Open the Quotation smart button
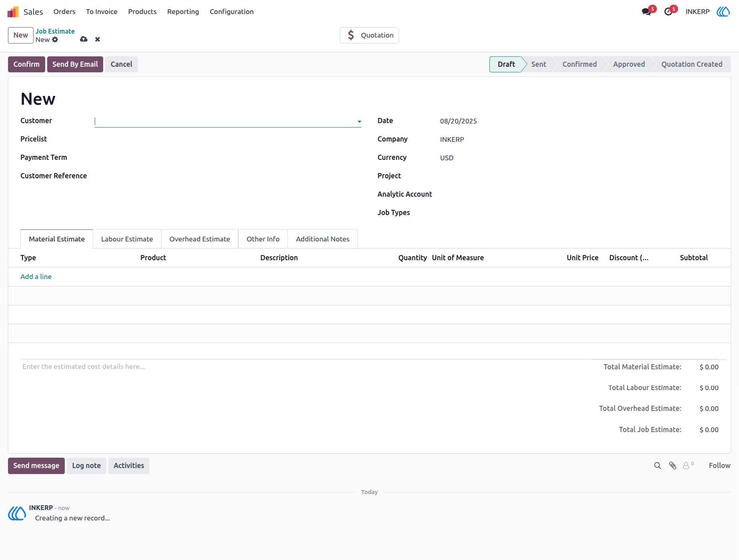739x560 pixels. pos(369,35)
